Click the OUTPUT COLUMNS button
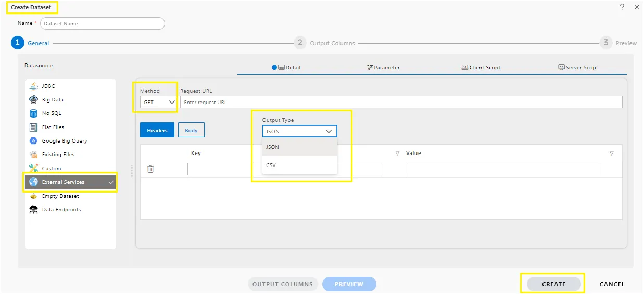The image size is (644, 294). (283, 284)
